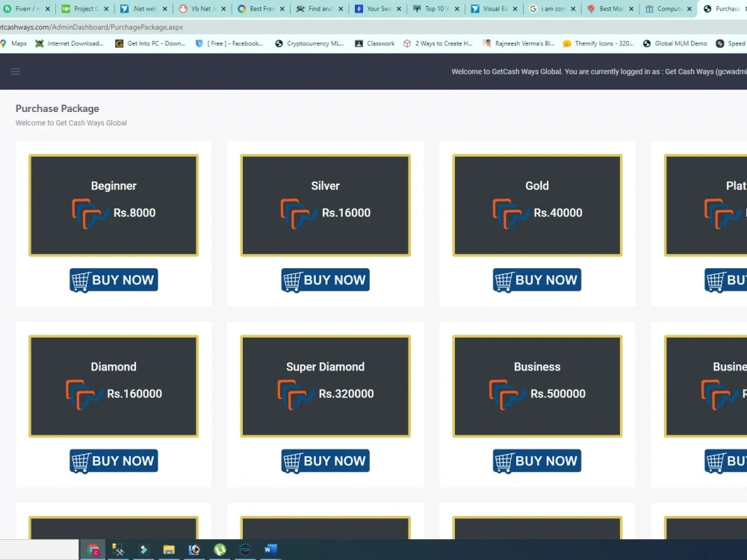
Task: Click the Super Diamond Rs.320000 package card
Action: 326,386
